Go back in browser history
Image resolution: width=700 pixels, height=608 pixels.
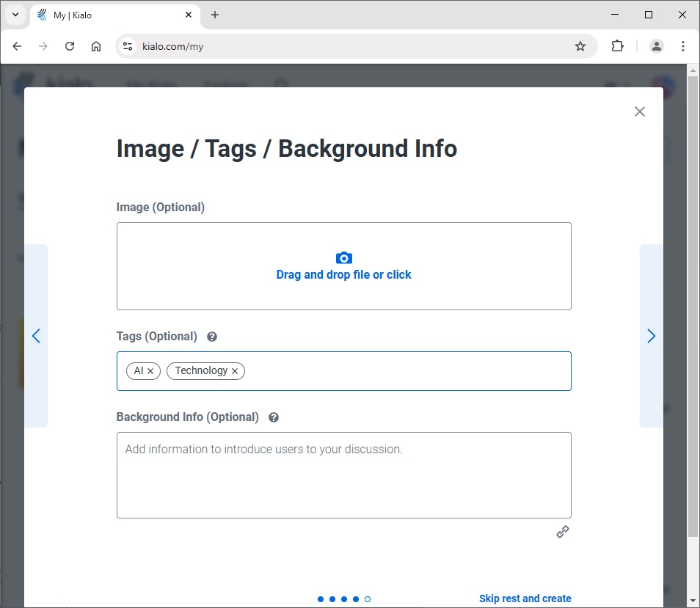click(17, 46)
